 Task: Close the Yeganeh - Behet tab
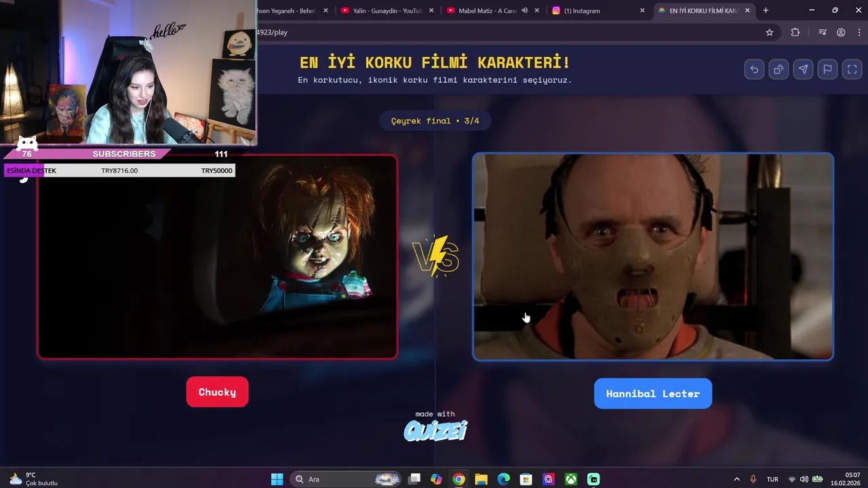325,10
